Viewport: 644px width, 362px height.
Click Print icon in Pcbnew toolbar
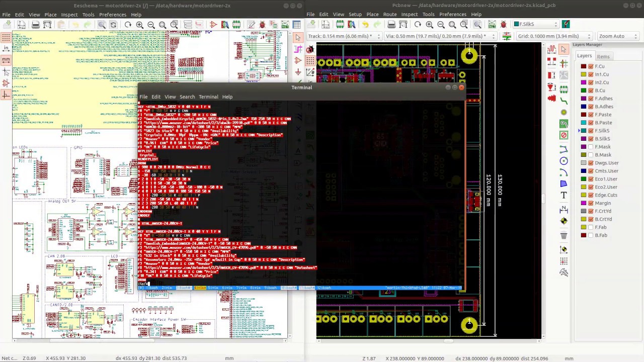(391, 25)
